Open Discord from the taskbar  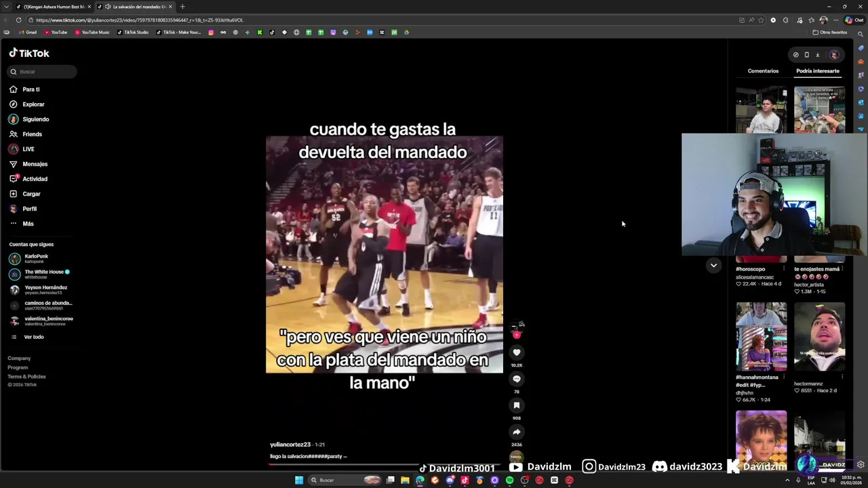pos(450,481)
